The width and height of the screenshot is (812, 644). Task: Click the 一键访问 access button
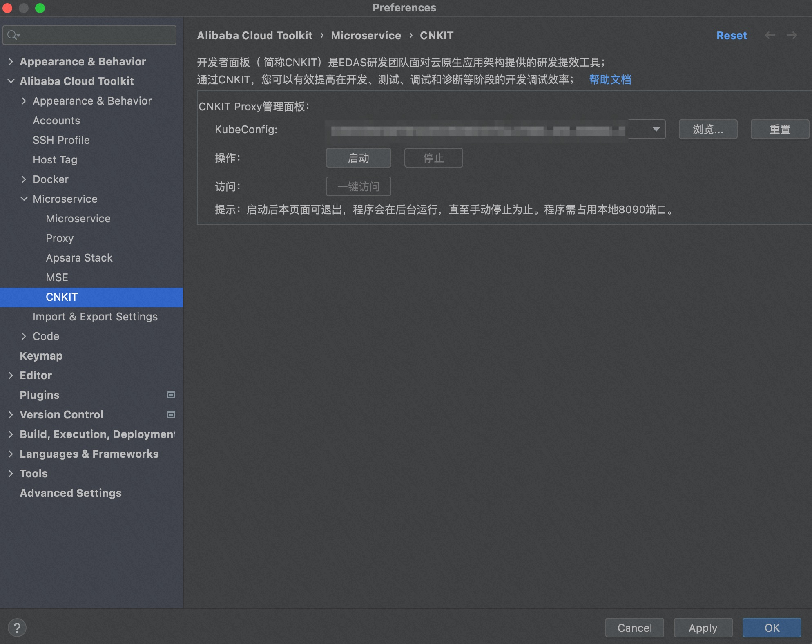click(x=358, y=186)
